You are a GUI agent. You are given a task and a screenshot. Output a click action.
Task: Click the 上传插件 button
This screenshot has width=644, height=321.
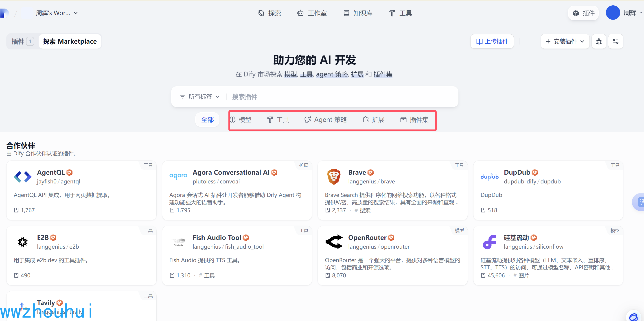point(492,41)
